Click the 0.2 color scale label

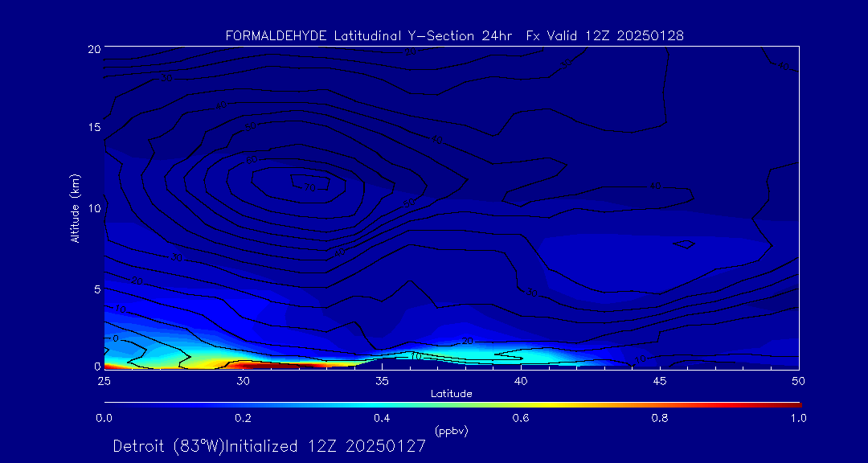pos(243,418)
